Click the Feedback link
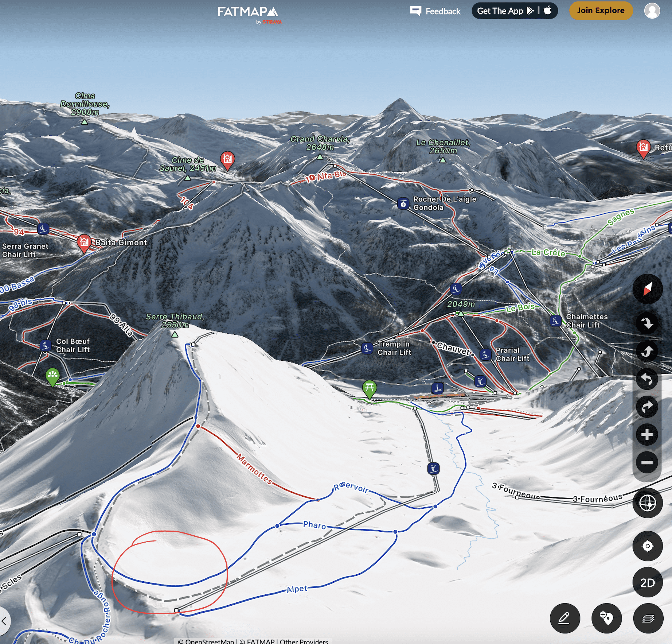Screen dimensions: 672x644 point(435,11)
